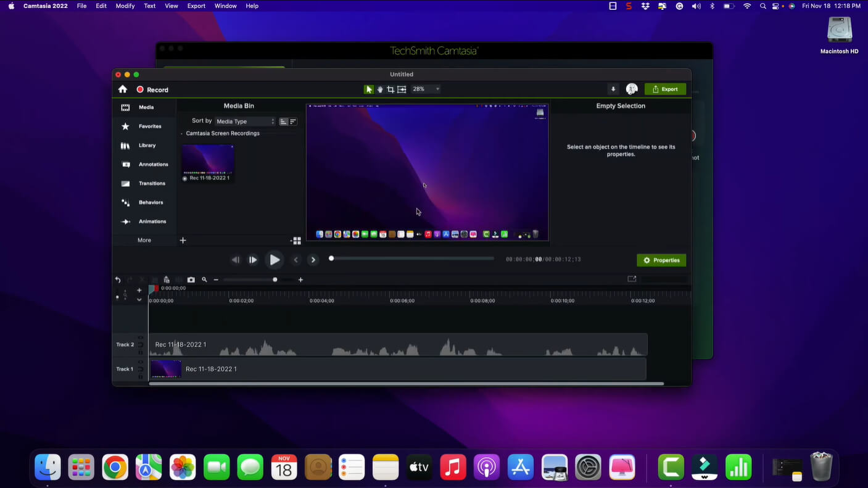
Task: Jump to previous clip with left chevron
Action: (x=296, y=260)
